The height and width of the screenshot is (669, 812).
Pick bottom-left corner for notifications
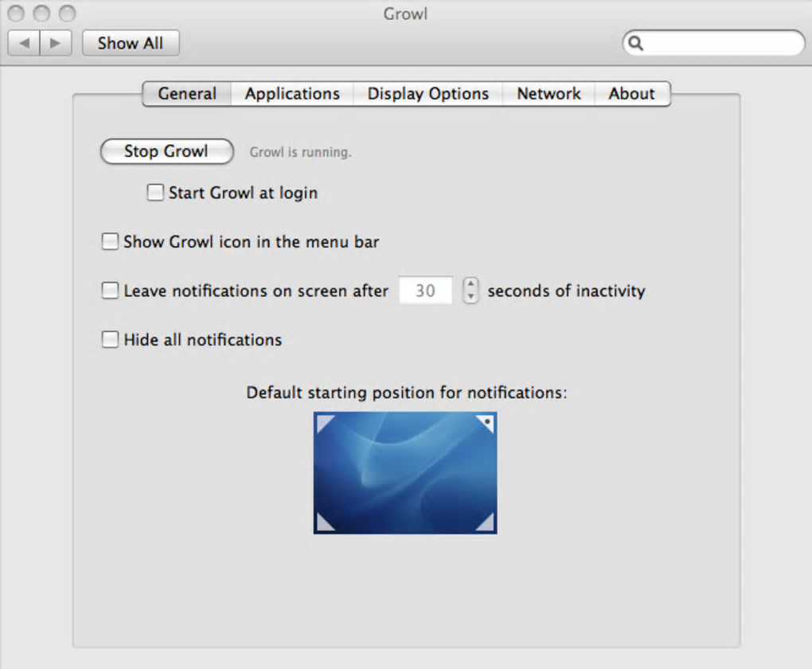326,522
